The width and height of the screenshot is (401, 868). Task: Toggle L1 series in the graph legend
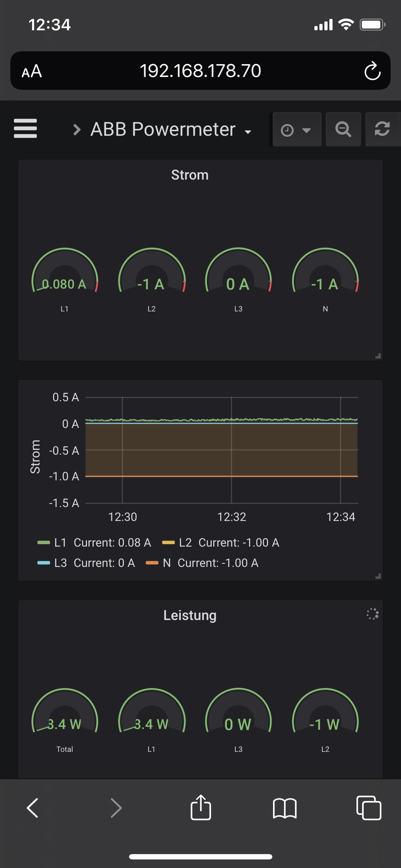60,543
